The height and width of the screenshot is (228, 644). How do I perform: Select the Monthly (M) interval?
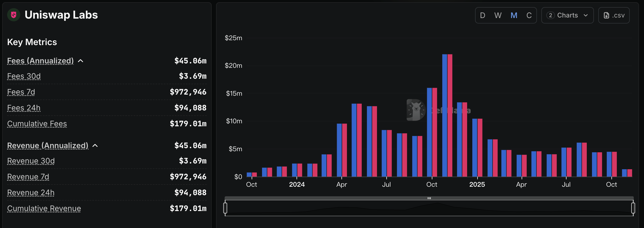pyautogui.click(x=514, y=15)
